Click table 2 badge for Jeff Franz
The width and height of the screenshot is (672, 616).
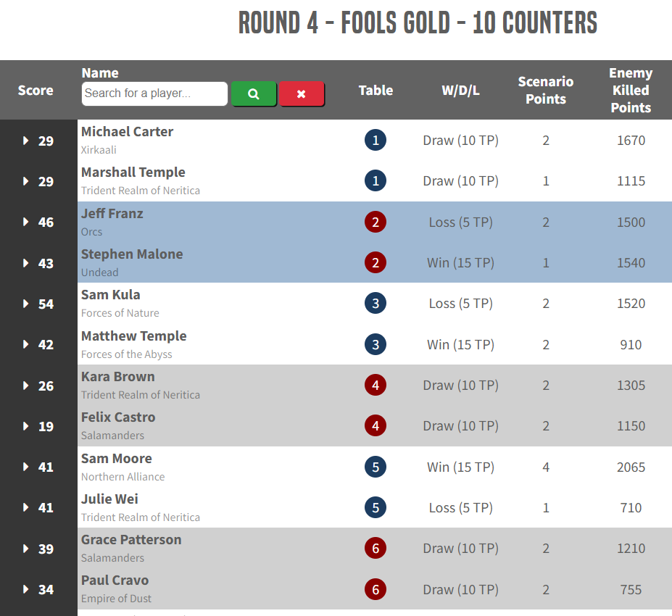pyautogui.click(x=376, y=222)
